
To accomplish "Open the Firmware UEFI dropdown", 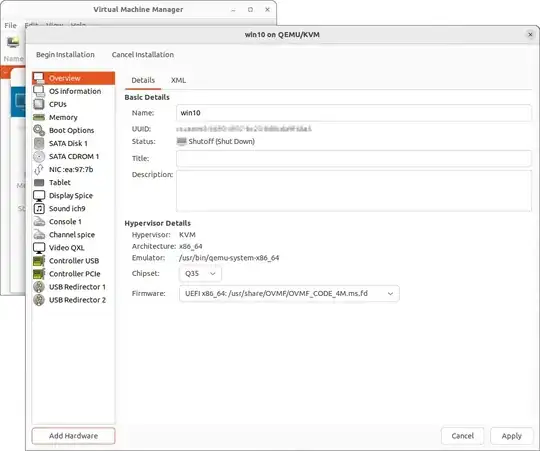I will (x=289, y=294).
